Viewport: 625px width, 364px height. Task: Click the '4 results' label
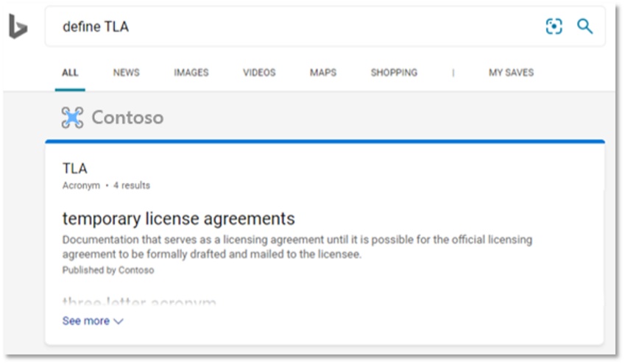pos(132,185)
